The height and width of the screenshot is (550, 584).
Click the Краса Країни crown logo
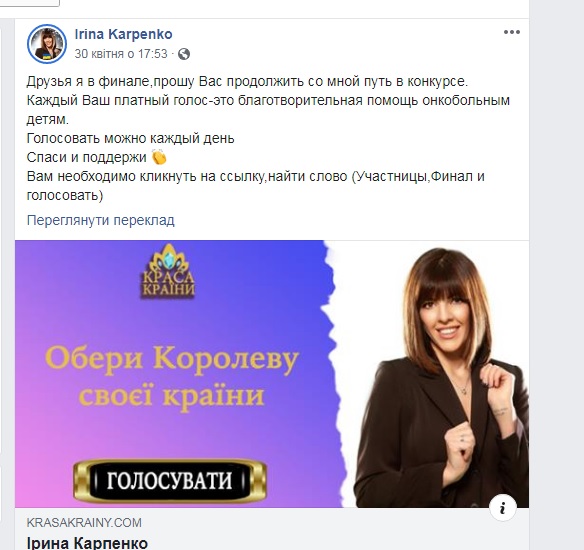(x=168, y=271)
